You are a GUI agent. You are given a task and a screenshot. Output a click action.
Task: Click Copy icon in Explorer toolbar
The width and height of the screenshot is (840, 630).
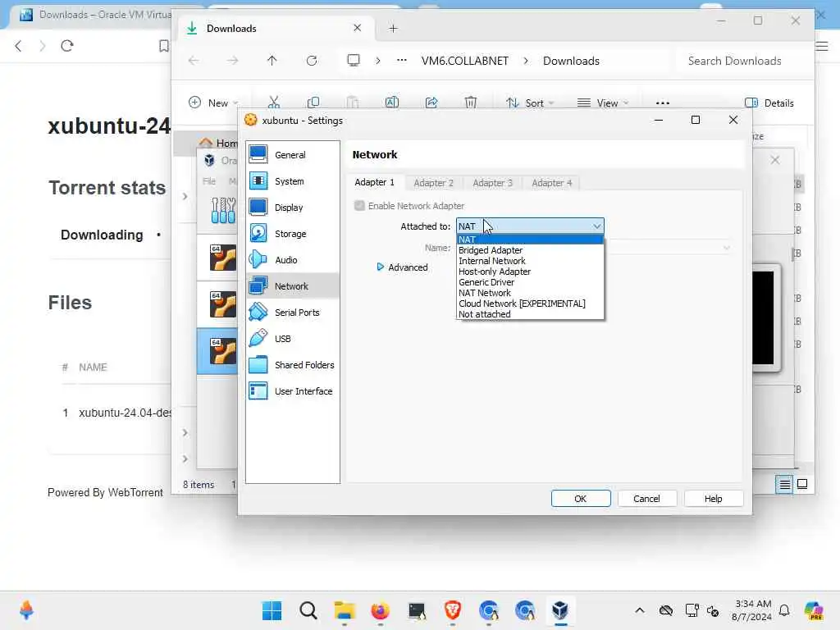(x=313, y=102)
